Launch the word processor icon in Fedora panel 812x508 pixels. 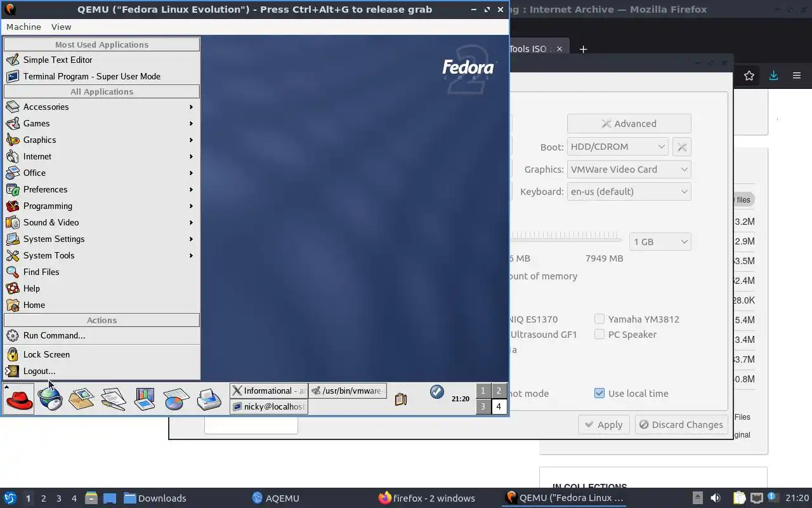pos(113,399)
